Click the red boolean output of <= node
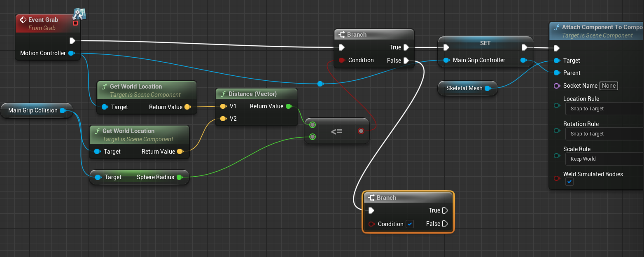This screenshot has width=644, height=257. pos(361,131)
